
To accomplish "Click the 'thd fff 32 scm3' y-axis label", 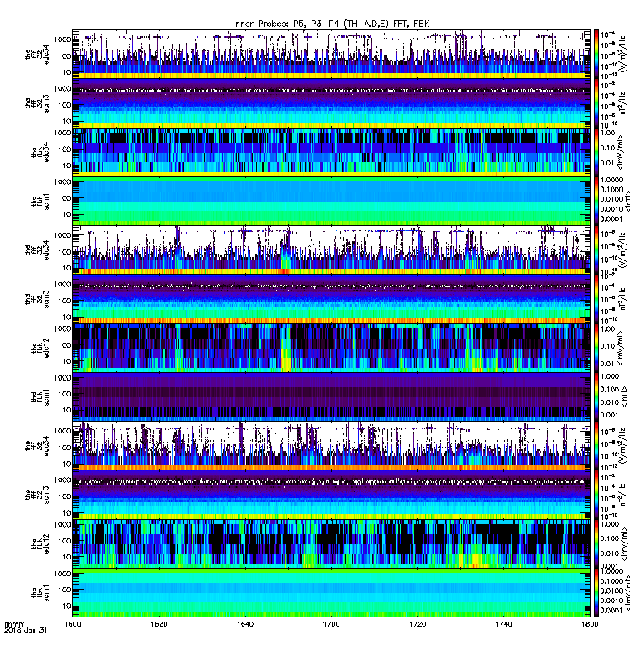I will 37,299.
